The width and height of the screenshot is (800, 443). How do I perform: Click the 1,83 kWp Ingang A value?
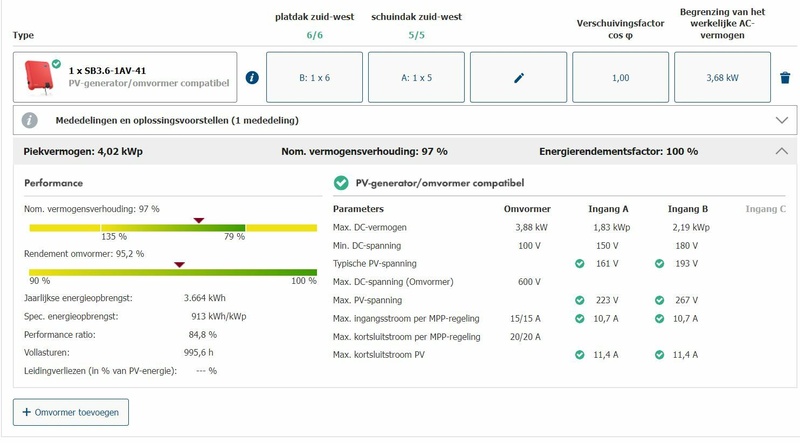tap(612, 227)
